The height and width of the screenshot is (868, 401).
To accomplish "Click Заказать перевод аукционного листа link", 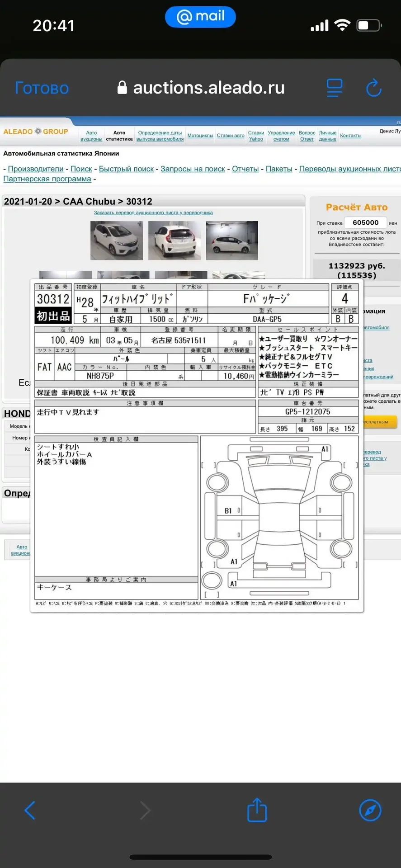I will coord(153,212).
